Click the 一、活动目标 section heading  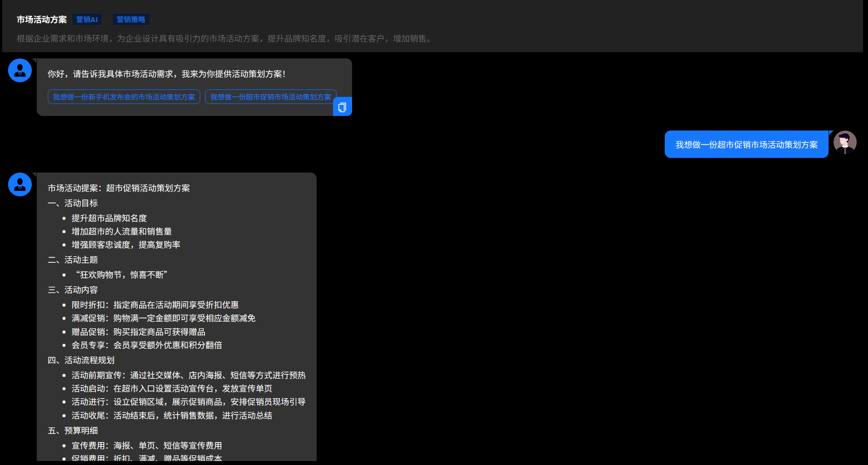pos(73,203)
